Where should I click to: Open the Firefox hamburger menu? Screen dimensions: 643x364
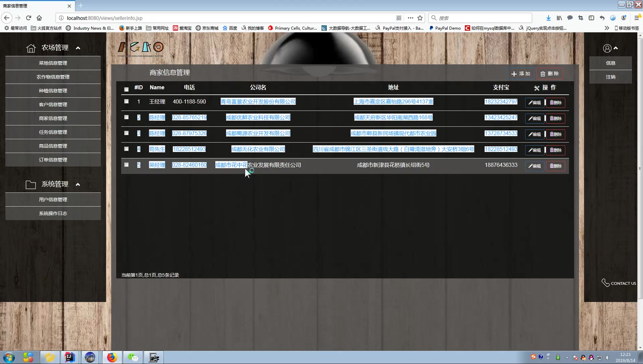point(636,18)
